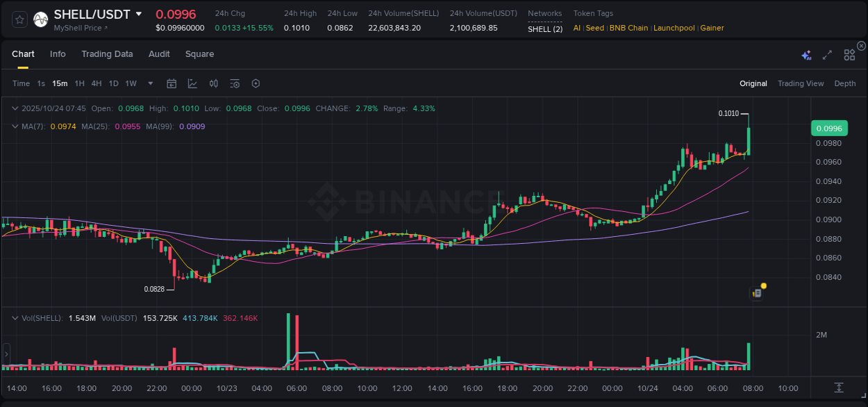Viewport: 868px width, 407px height.
Task: Click the Launchpool token tag
Action: coord(674,28)
